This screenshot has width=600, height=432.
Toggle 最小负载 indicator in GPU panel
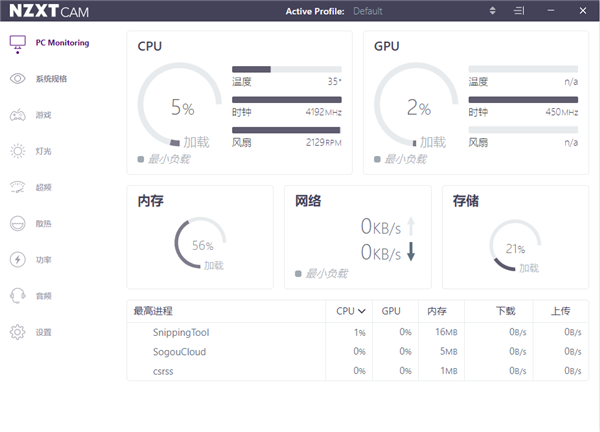pos(377,159)
